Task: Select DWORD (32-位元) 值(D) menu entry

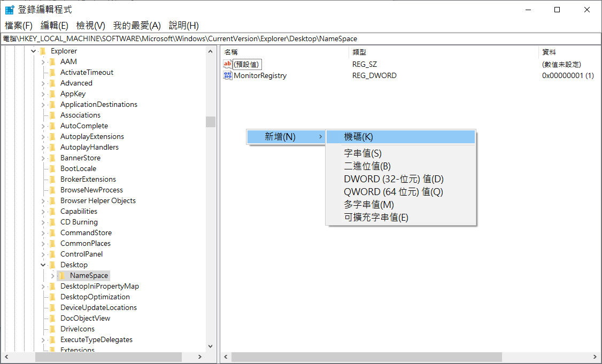Action: [x=393, y=179]
